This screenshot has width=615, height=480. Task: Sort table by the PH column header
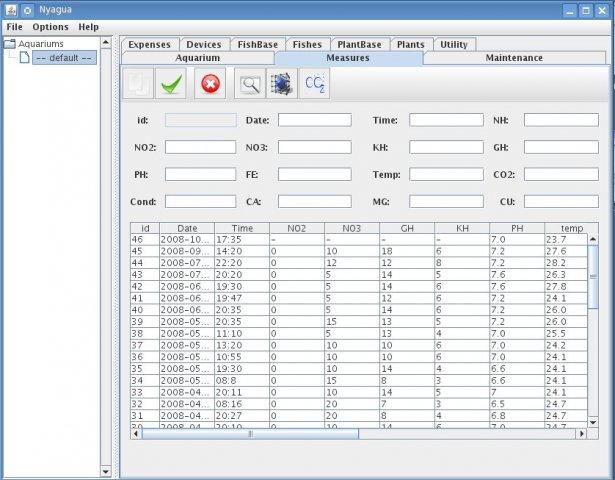pos(516,228)
